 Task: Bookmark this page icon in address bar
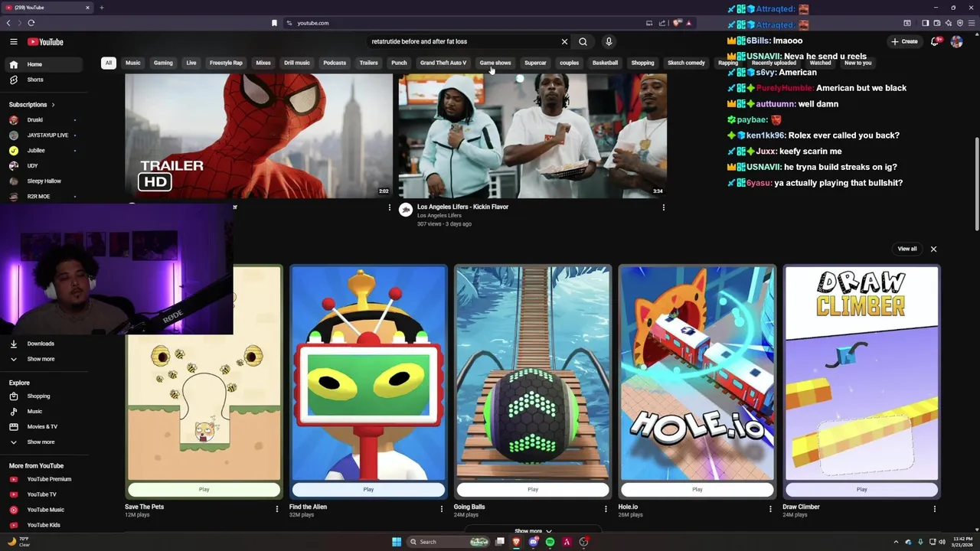274,23
